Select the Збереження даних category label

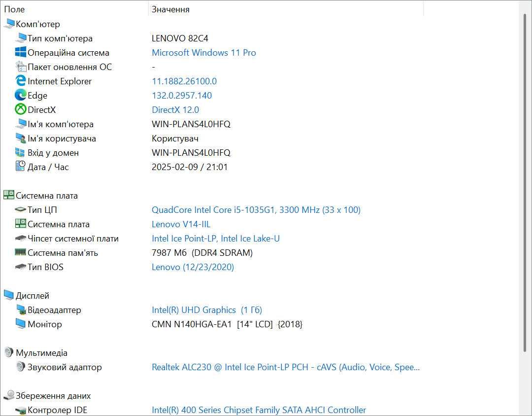click(53, 396)
